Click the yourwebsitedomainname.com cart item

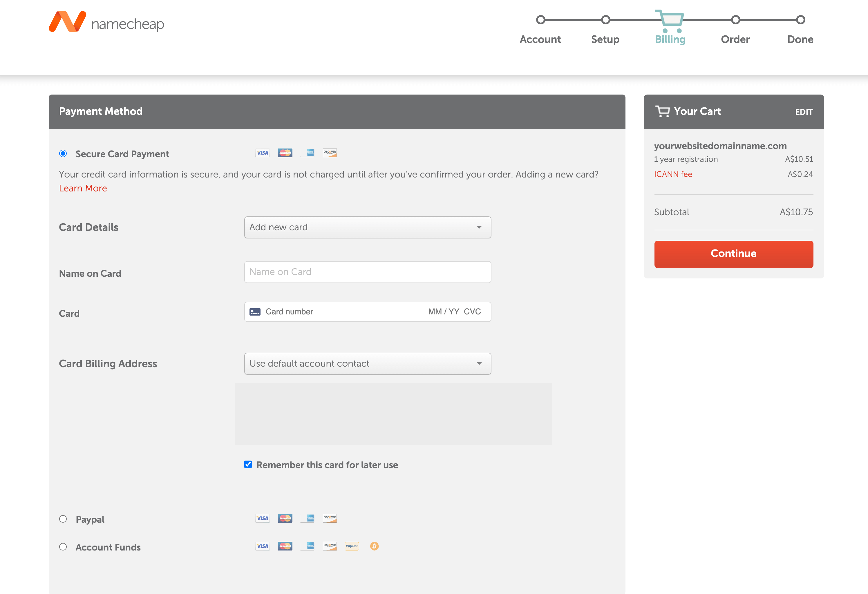[x=720, y=146]
